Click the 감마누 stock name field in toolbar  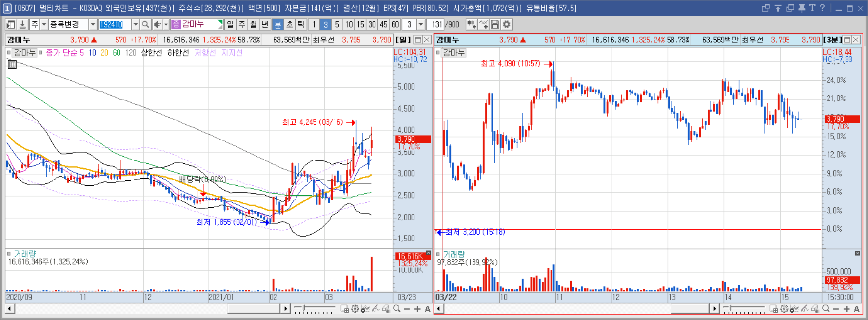197,24
